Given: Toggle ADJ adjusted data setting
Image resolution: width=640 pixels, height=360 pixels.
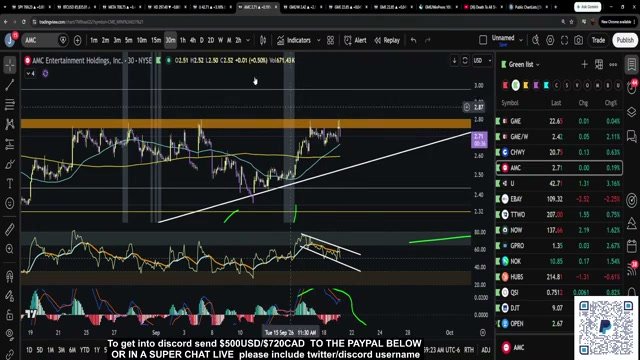Looking at the screenshot, I should pyautogui.click(x=486, y=350).
